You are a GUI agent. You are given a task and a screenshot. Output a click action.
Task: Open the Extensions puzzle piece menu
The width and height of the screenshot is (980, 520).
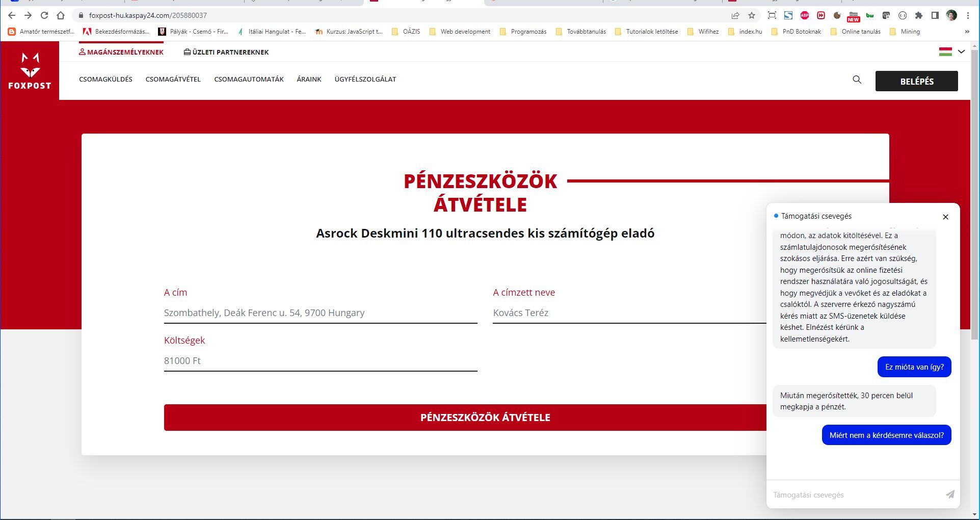[919, 15]
